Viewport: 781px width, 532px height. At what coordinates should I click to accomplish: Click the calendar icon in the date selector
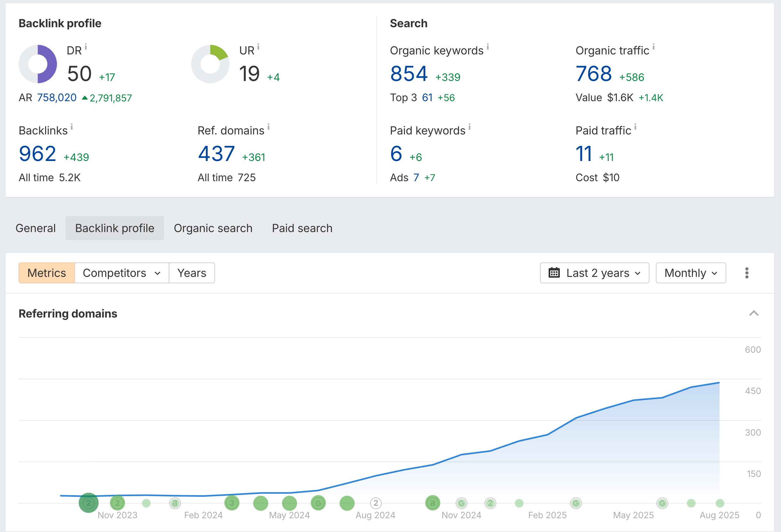(x=554, y=273)
